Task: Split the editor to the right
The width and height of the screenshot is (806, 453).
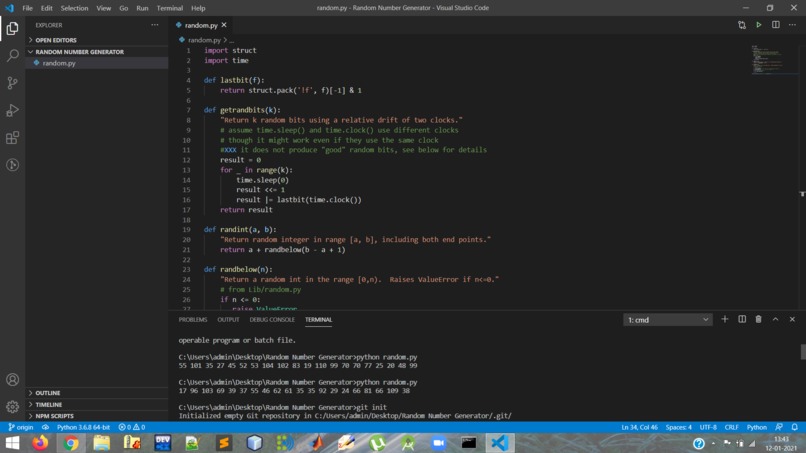Action: point(776,25)
